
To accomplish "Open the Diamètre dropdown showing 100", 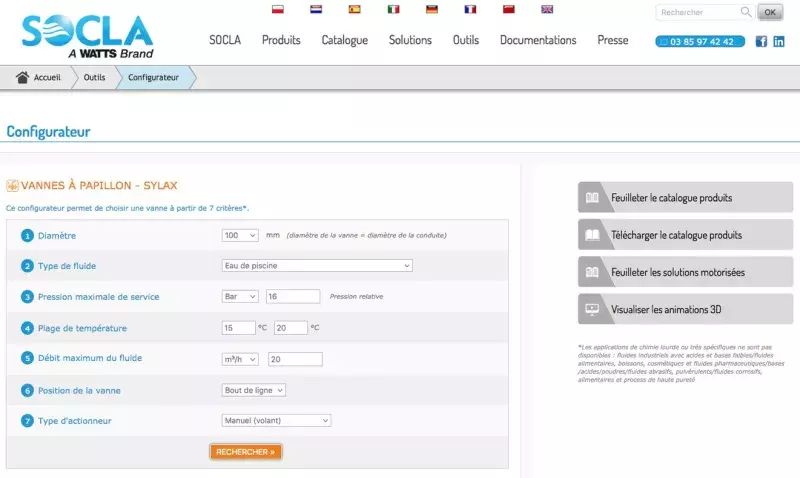I will [239, 235].
